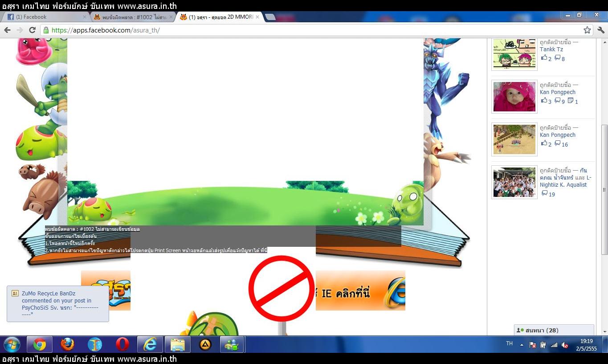Open Internet Explorer from the taskbar

(150, 344)
